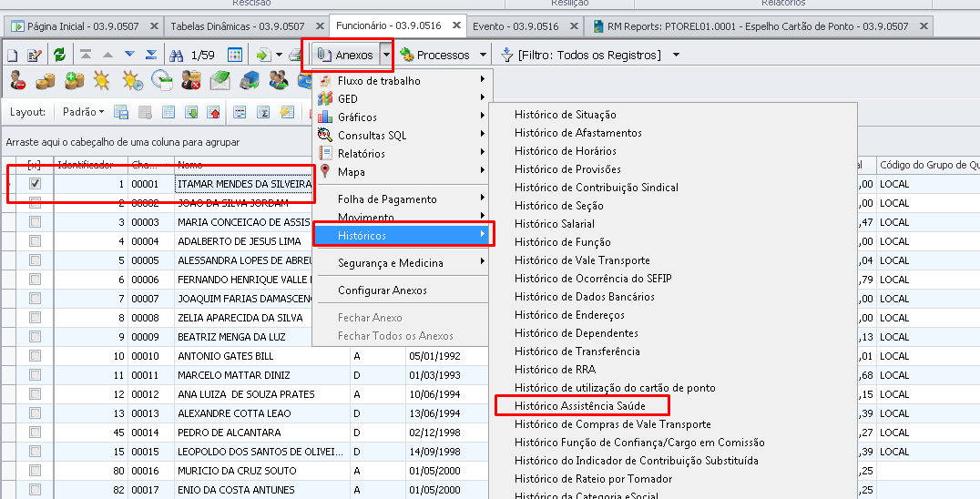The height and width of the screenshot is (499, 980).
Task: Check the MARIA CONCEICAO DE ASSIS checkbox
Action: (x=35, y=221)
